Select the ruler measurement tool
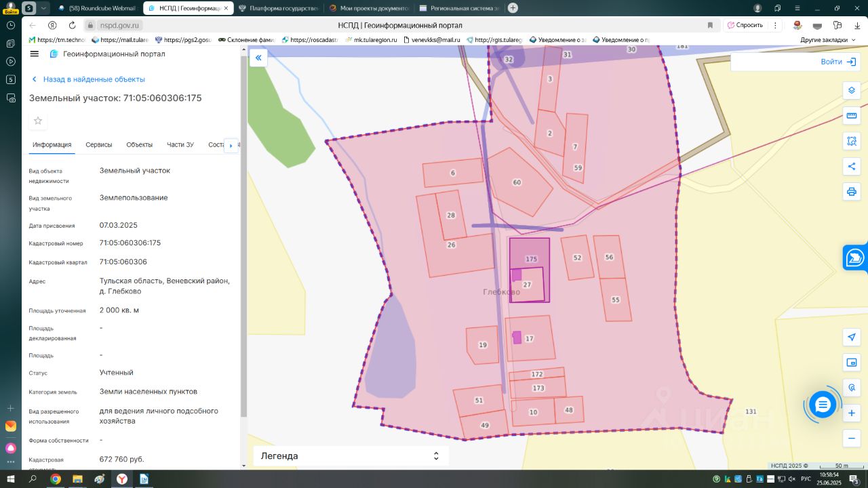Screen dimensions: 868x488 click(852, 116)
